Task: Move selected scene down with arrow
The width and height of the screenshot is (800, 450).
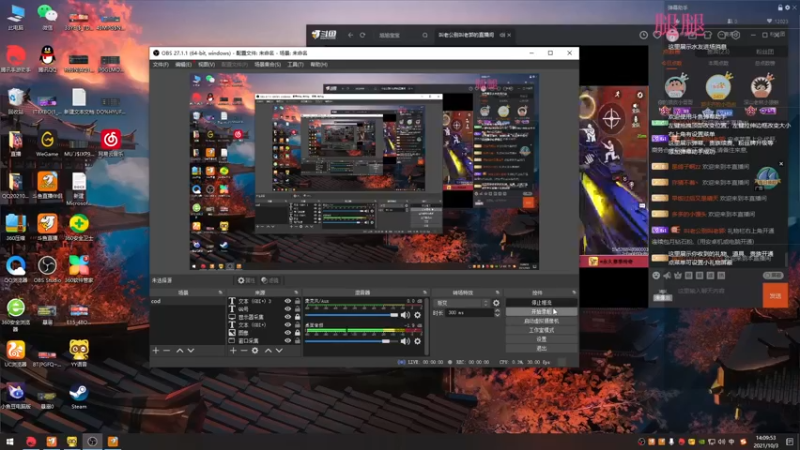Action: (191, 351)
